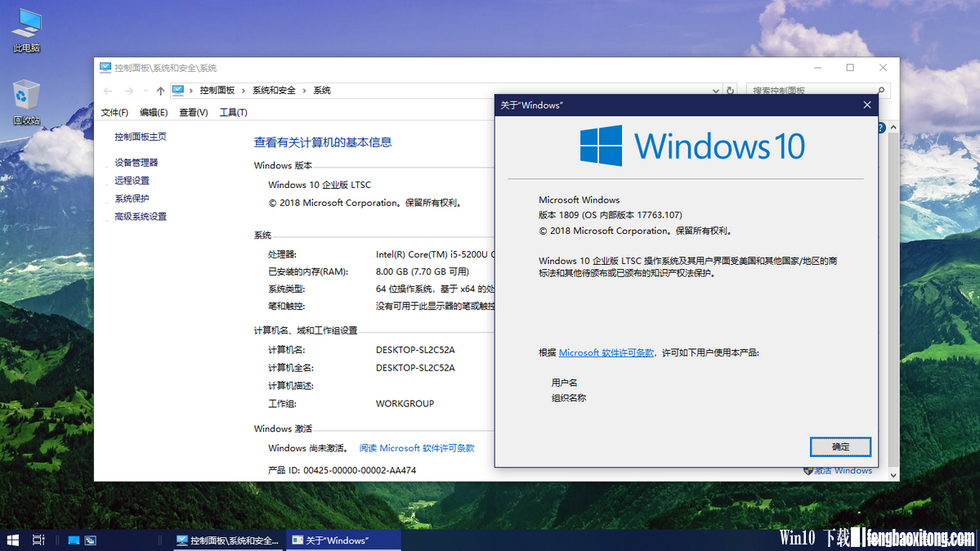Screen dimensions: 980x551
Task: Open 设备管理器 from the sidebar
Action: click(136, 163)
